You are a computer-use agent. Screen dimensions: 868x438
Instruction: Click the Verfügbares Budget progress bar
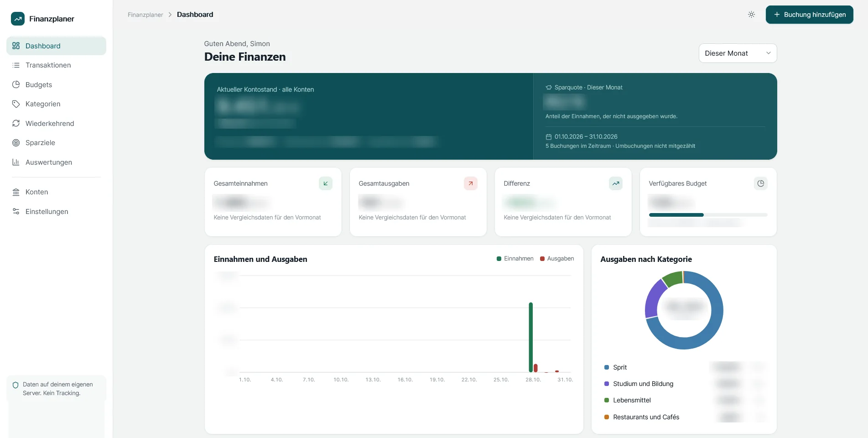pos(708,215)
